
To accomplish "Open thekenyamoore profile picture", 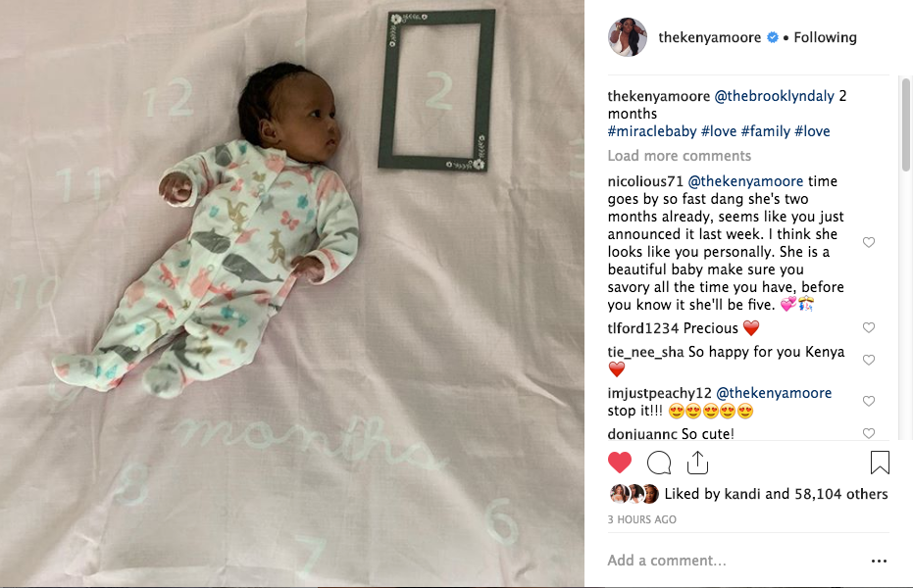I will click(x=628, y=37).
